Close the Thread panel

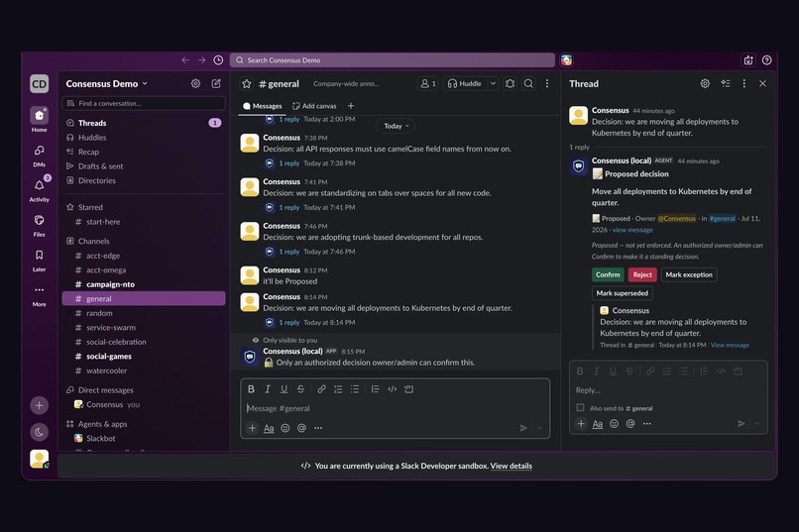pos(763,83)
